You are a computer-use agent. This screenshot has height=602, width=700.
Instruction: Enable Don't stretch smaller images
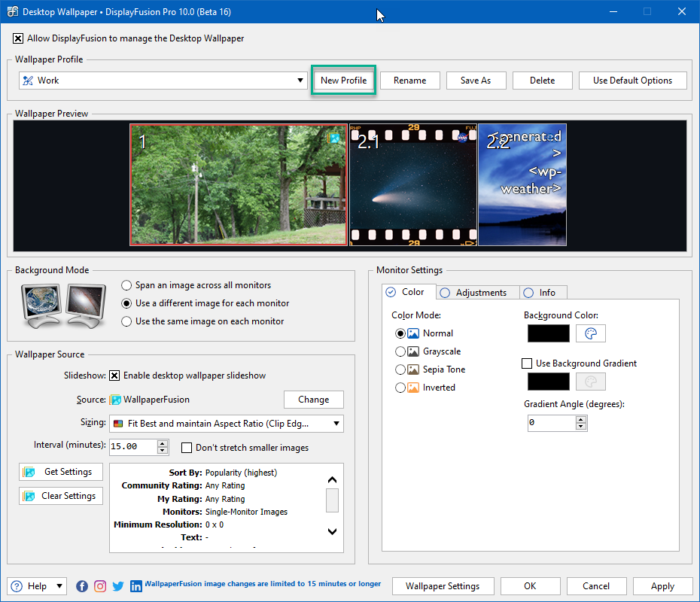click(187, 448)
